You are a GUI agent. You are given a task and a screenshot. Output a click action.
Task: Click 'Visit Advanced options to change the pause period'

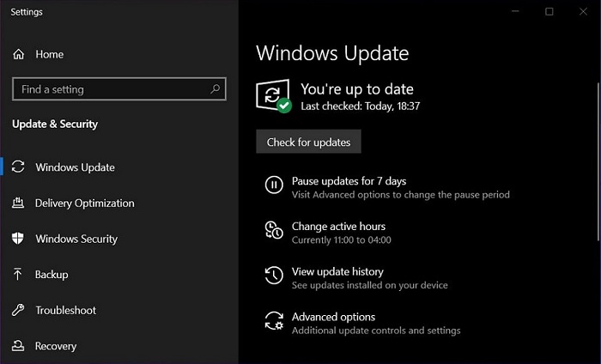(x=401, y=195)
